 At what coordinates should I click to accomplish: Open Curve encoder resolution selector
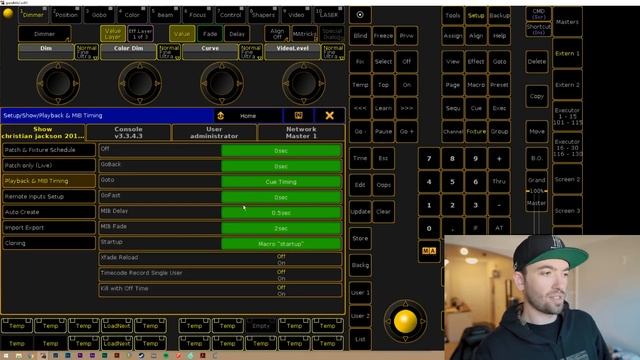(x=251, y=52)
